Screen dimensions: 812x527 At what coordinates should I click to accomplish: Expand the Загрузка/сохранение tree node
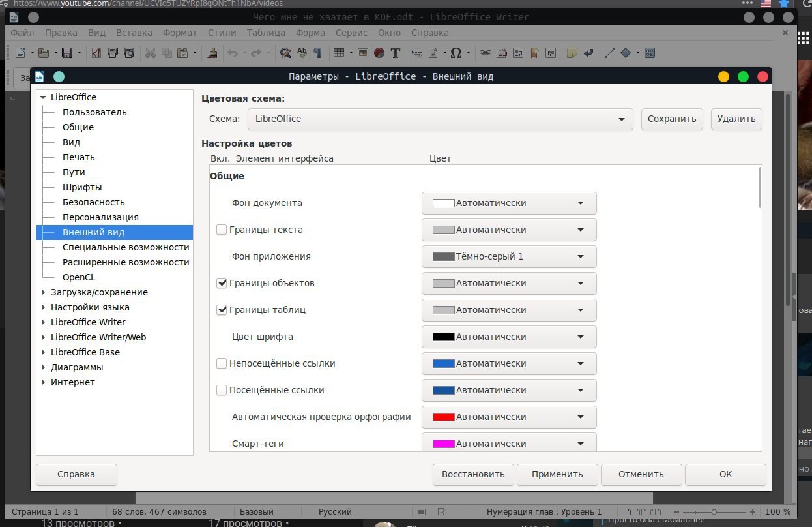[x=43, y=292]
